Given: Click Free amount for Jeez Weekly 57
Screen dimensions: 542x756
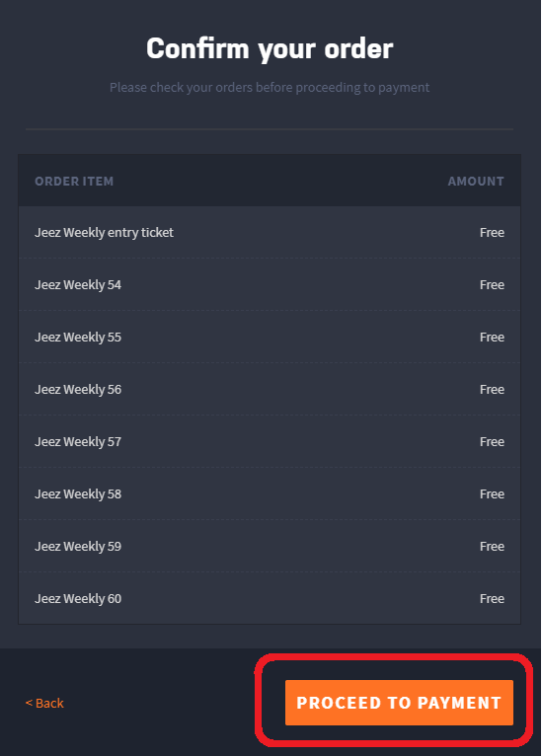Looking at the screenshot, I should pyautogui.click(x=492, y=441).
